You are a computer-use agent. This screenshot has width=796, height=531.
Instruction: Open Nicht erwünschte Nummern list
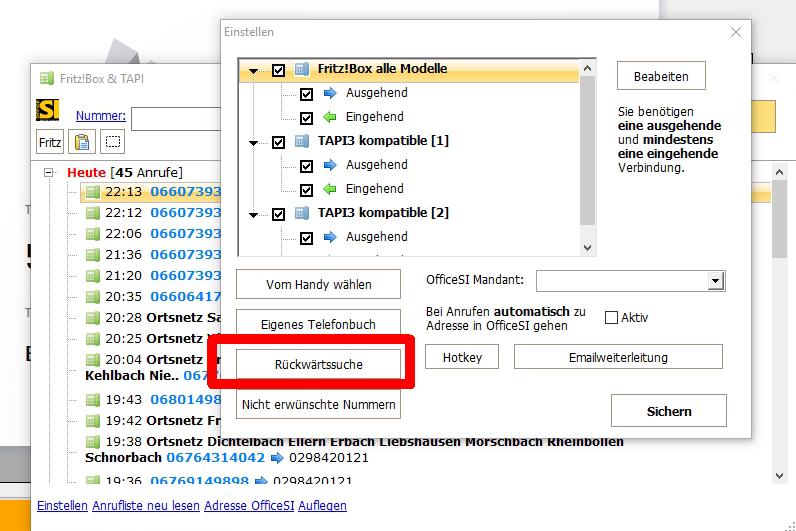click(318, 404)
